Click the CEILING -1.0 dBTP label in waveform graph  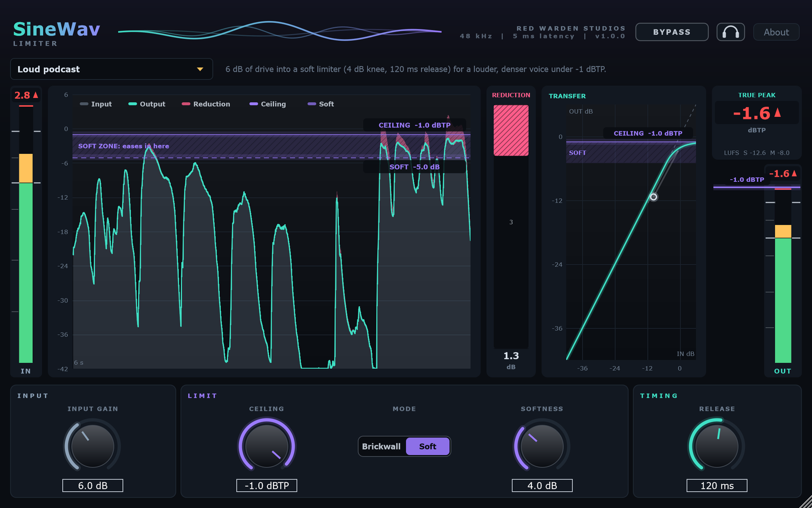415,125
